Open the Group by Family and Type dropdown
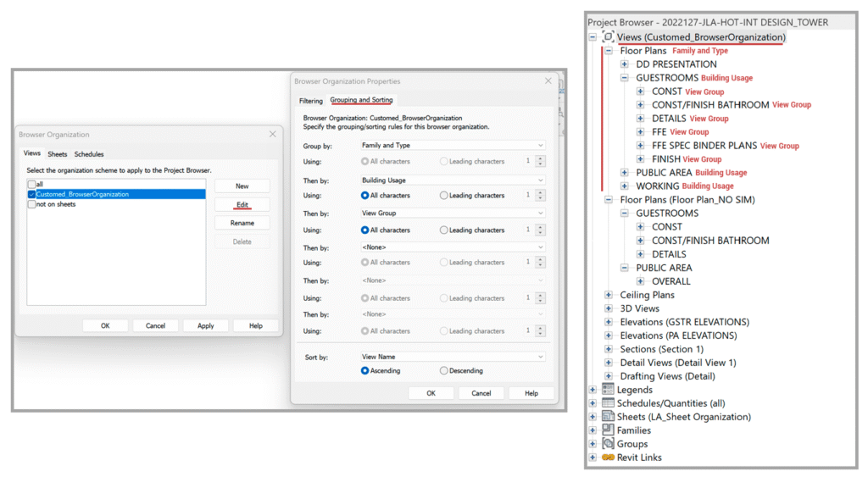Image resolution: width=868 pixels, height=488 pixels. click(x=451, y=146)
